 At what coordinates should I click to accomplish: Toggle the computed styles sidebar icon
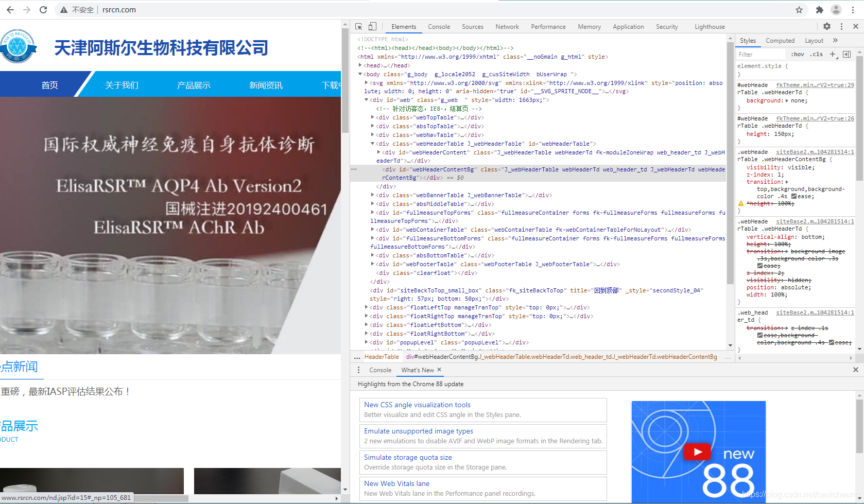pos(846,54)
